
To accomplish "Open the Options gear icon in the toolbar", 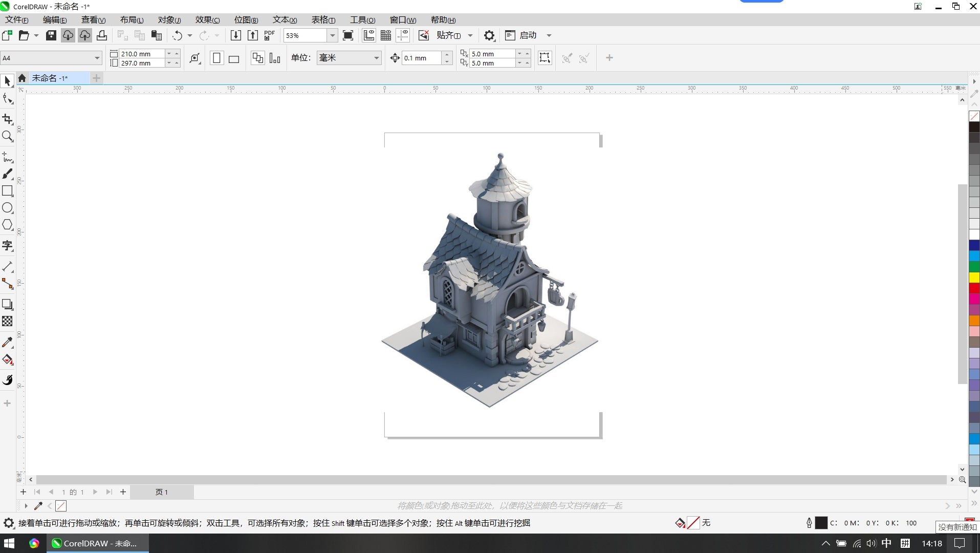I will point(489,35).
